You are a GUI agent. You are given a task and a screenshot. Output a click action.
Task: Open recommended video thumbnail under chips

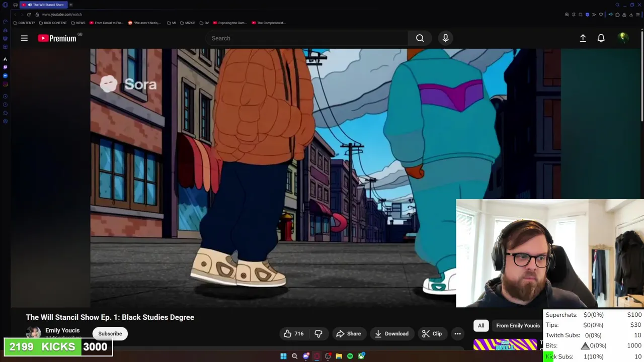pyautogui.click(x=505, y=345)
